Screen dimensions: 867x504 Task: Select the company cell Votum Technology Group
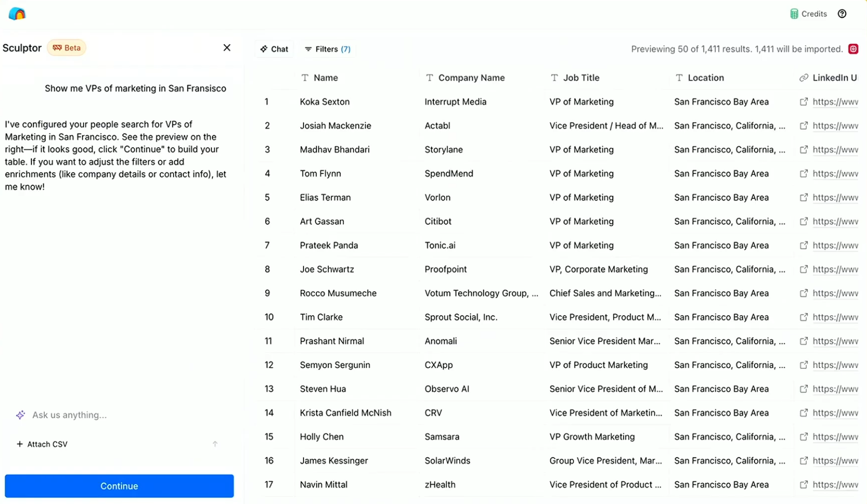(x=482, y=293)
